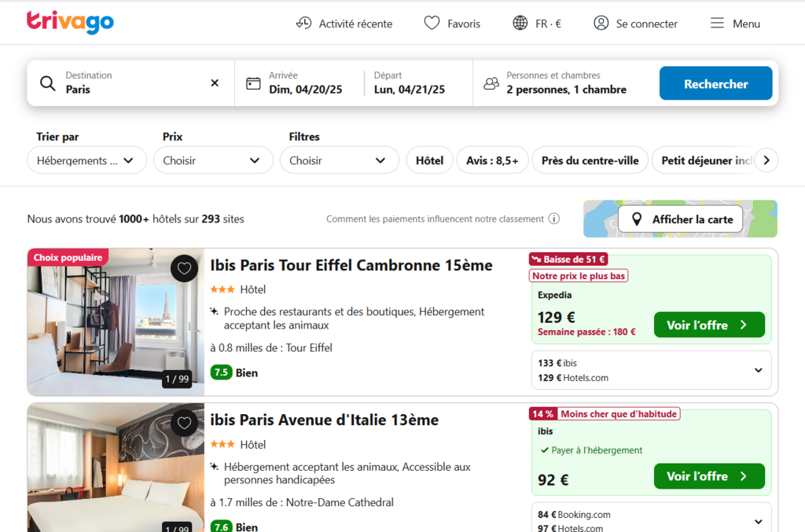Click Voir l'offre for the 92 € deal
Viewport: 805px width, 532px height.
click(x=708, y=476)
